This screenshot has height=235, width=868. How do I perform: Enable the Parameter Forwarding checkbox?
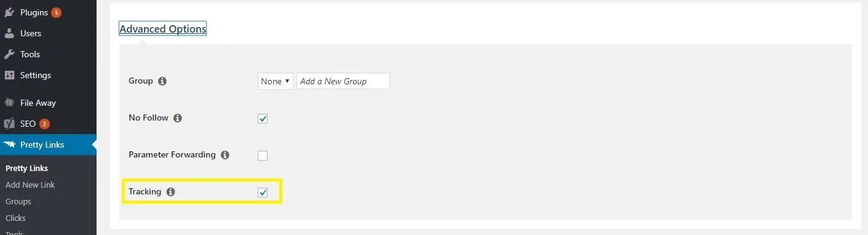point(263,156)
